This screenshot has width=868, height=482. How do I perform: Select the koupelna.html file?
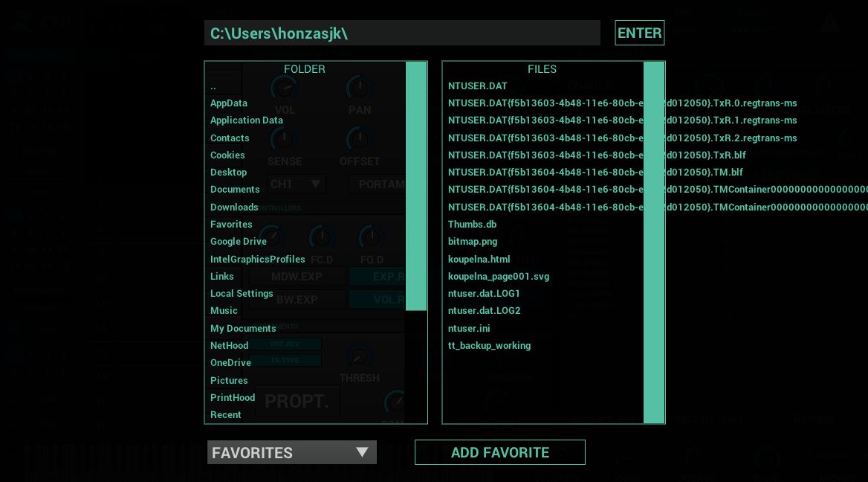[479, 259]
